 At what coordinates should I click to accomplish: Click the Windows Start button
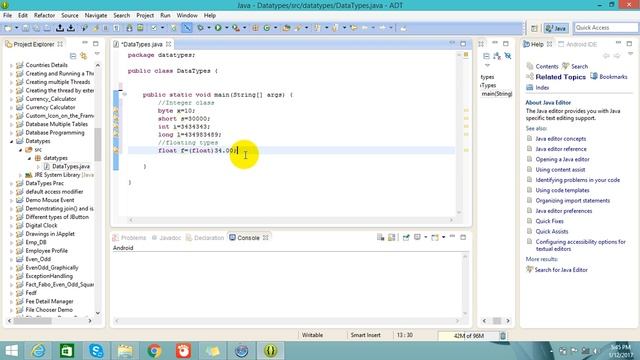point(11,351)
